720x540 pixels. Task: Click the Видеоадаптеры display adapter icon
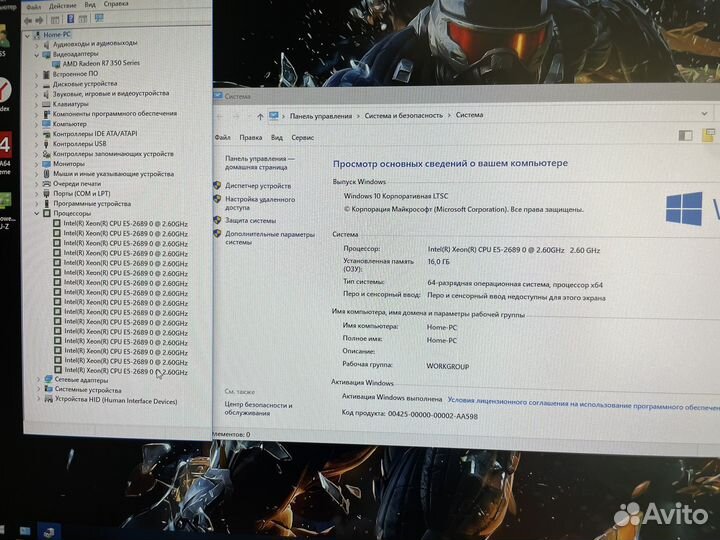click(46, 55)
